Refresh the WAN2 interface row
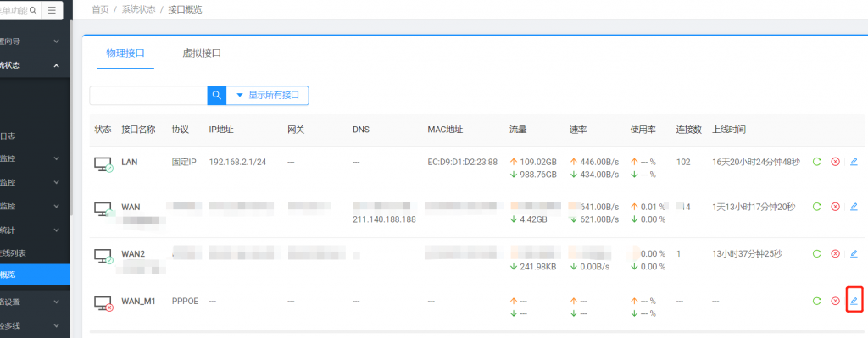The width and height of the screenshot is (868, 338). click(x=816, y=254)
